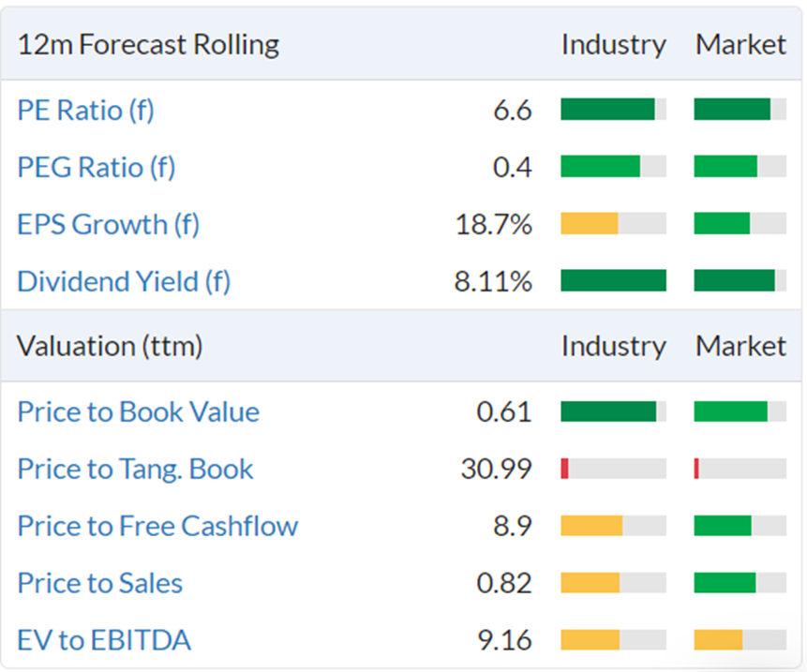The image size is (807, 672).
Task: Click the PE Ratio market rank bar
Action: [740, 109]
